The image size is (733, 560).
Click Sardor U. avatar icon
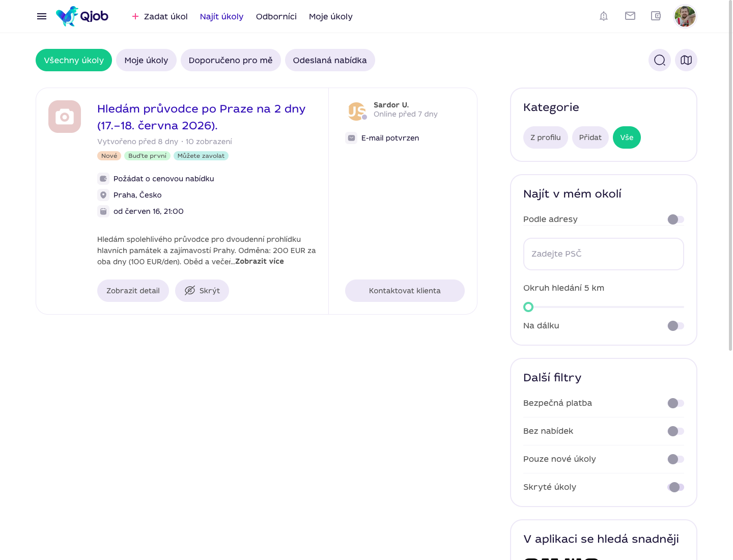click(357, 111)
